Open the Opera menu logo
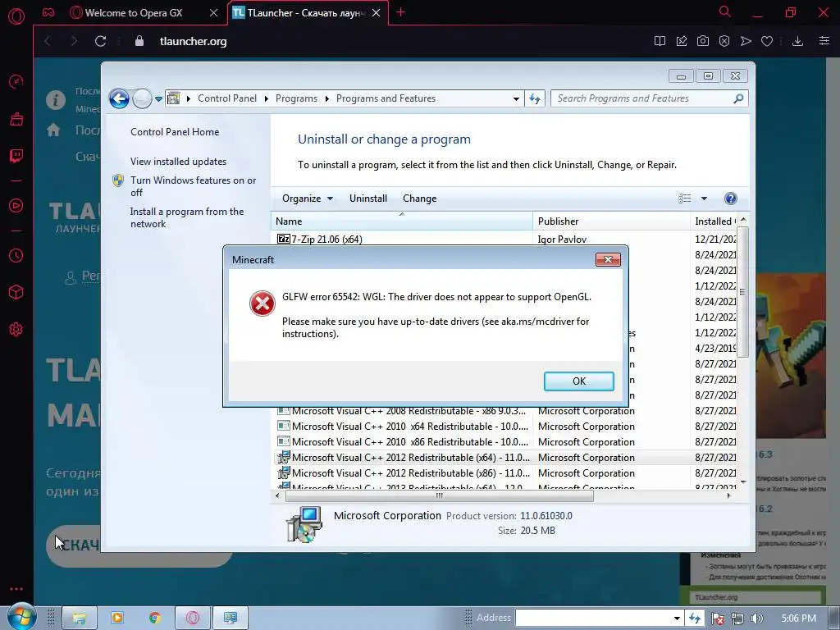 click(16, 16)
